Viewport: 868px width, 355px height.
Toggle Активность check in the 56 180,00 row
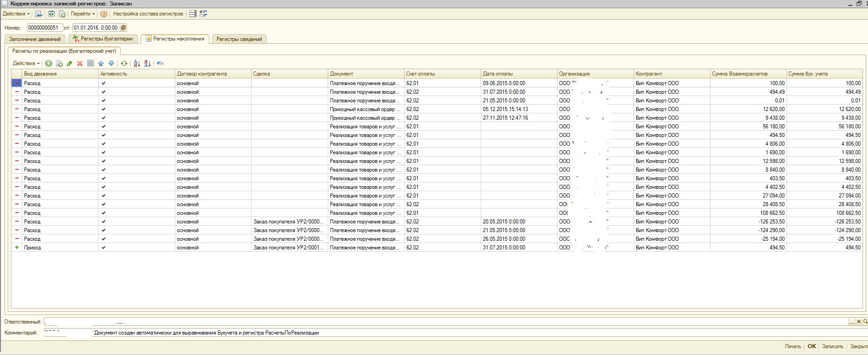[103, 127]
